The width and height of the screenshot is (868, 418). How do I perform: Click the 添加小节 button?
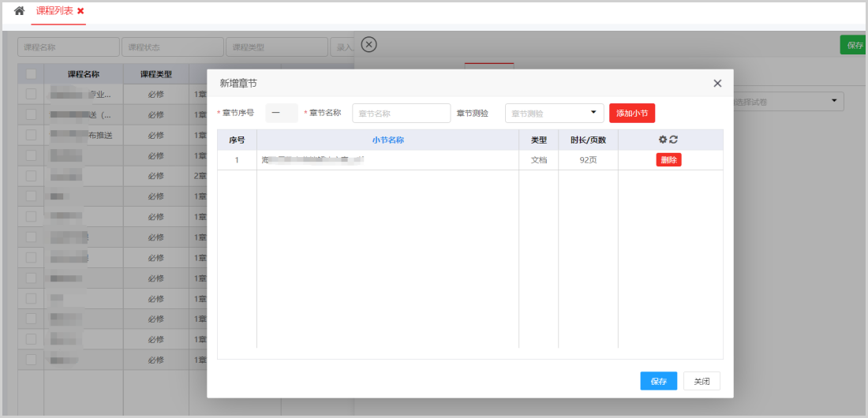click(x=632, y=113)
